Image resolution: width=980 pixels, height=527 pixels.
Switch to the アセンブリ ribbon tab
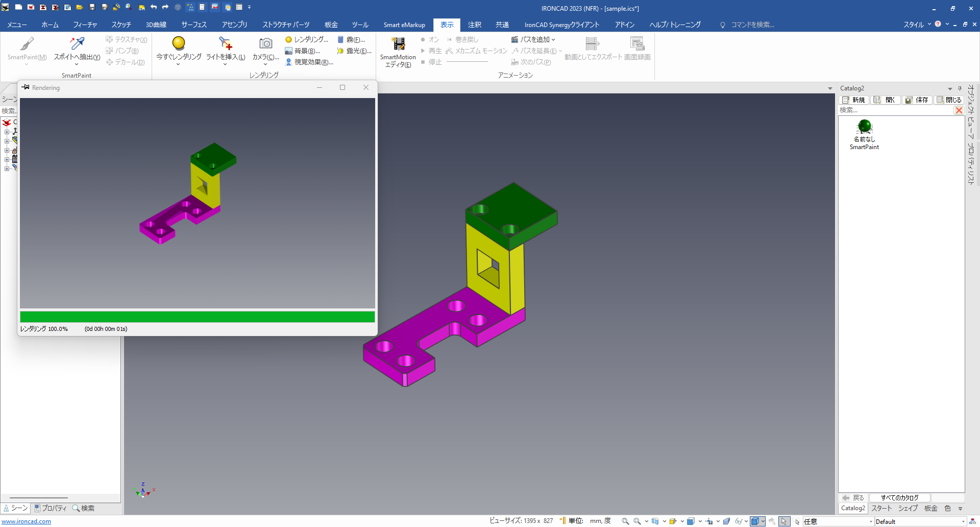point(234,25)
